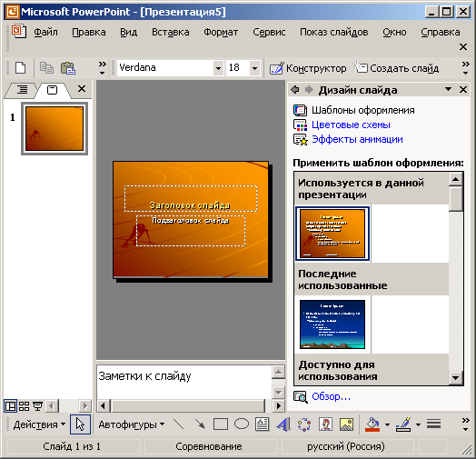This screenshot has height=459, width=476.
Task: Select the Rectangle shape tool
Action: tap(221, 424)
